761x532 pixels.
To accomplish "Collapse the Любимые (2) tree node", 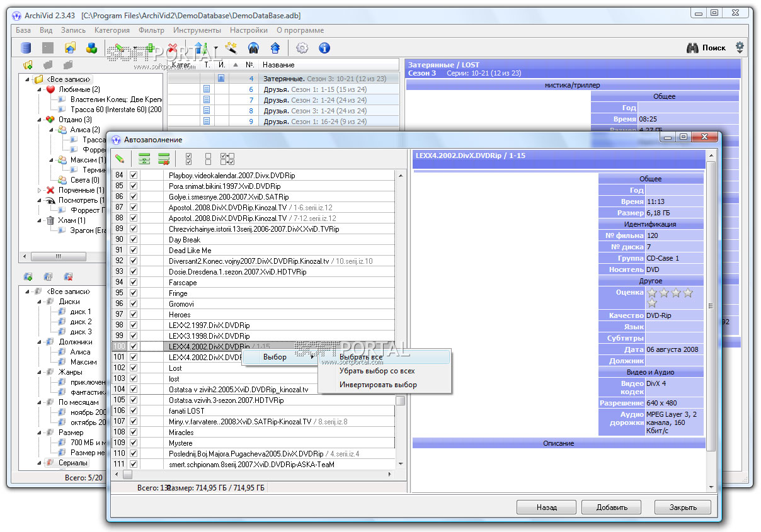I will 40,89.
